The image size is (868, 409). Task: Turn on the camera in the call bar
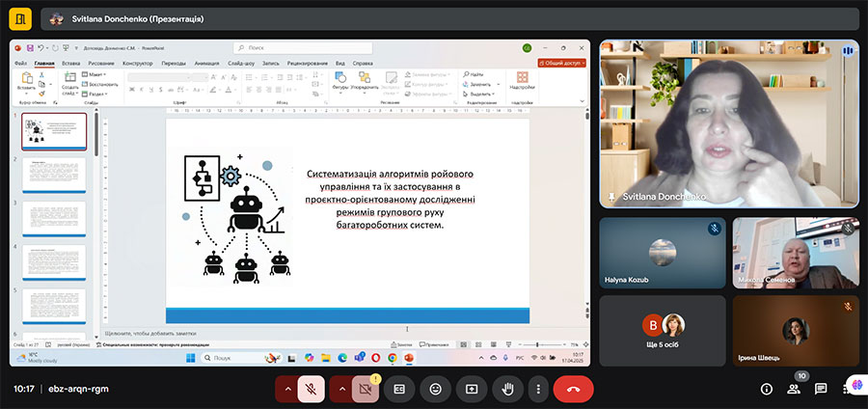click(x=364, y=389)
